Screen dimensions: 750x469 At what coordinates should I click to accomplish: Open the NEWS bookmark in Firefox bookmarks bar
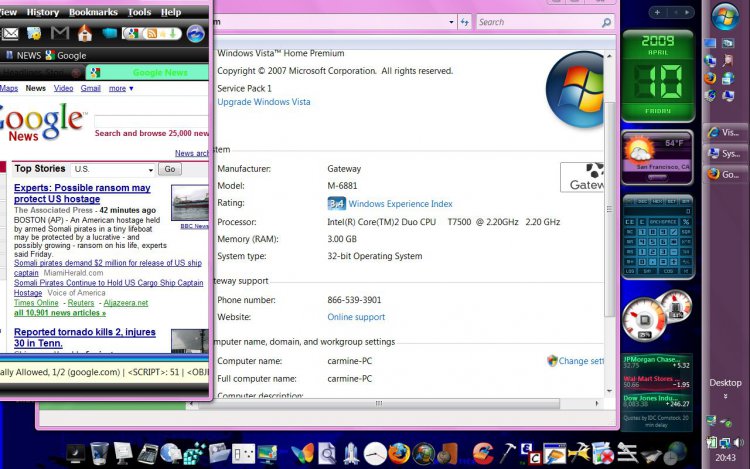point(23,55)
